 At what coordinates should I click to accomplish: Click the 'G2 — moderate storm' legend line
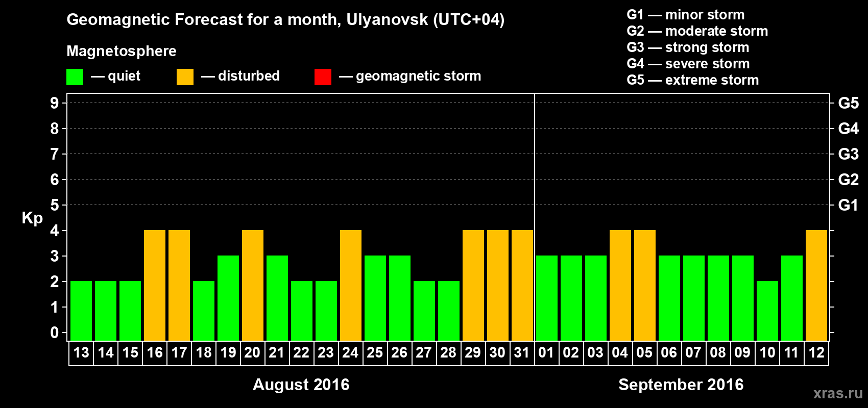click(697, 31)
